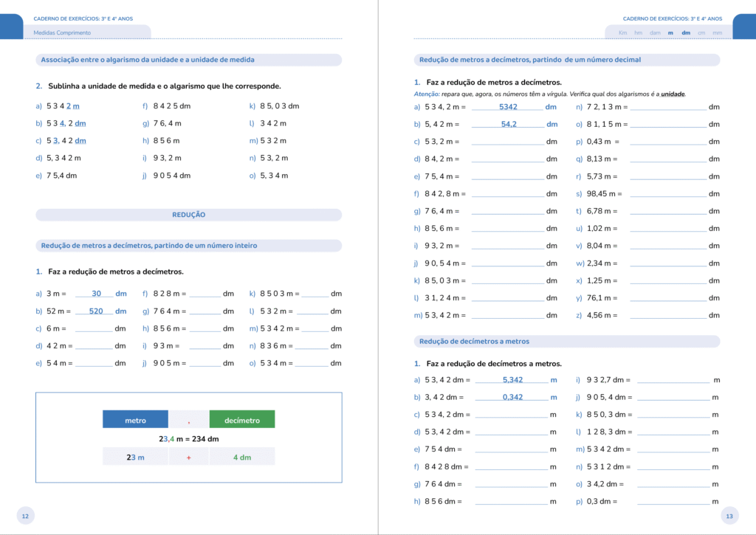The image size is (756, 535).
Task: Select the 'Km' unit tab
Action: 622,32
